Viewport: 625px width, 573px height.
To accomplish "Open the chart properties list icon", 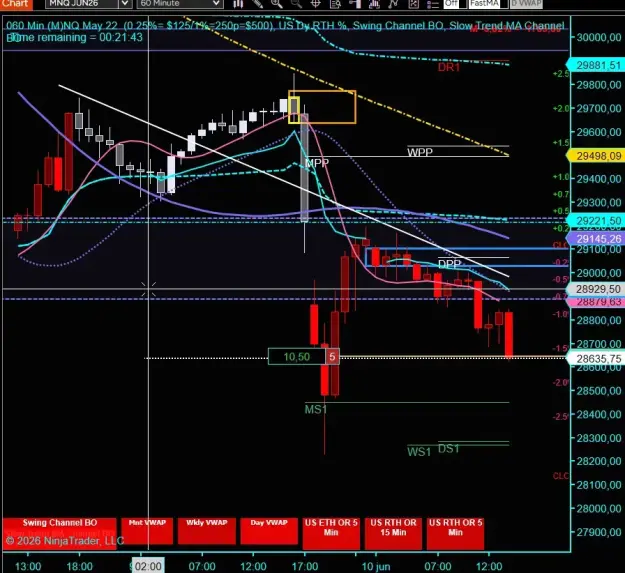I will pos(432,4).
